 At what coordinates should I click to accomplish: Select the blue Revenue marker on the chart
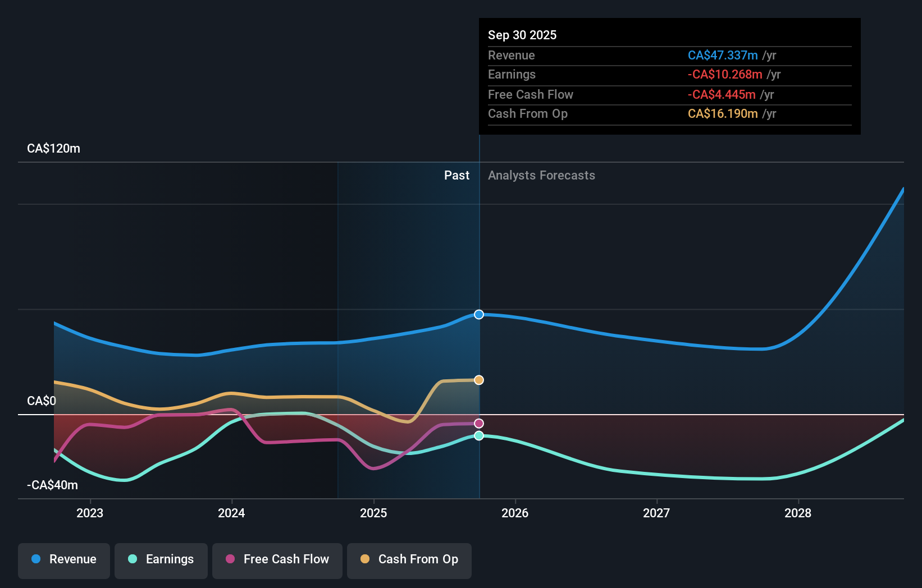pos(478,314)
